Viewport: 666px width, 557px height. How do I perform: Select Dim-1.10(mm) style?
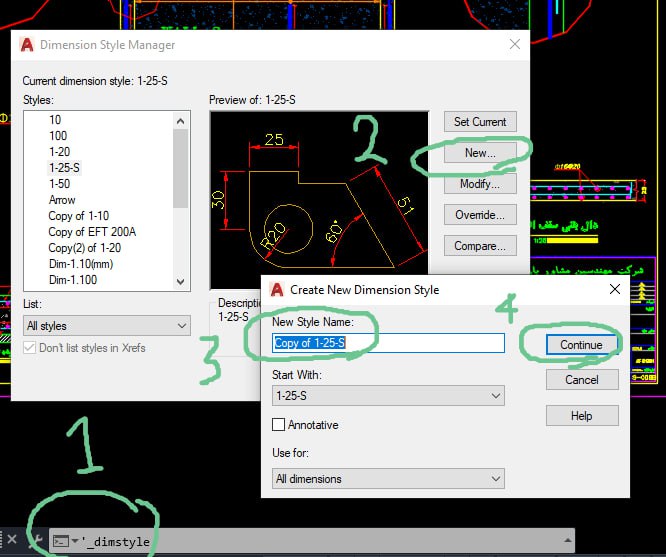81,264
